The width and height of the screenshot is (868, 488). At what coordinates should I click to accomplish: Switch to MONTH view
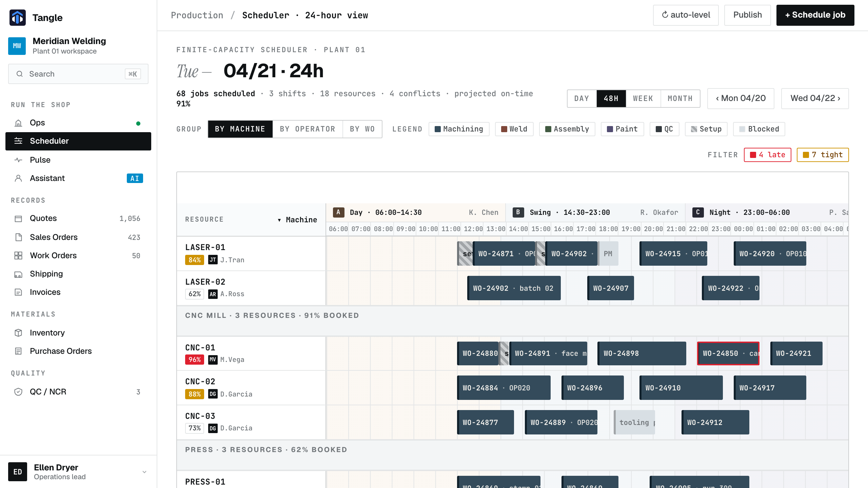680,99
